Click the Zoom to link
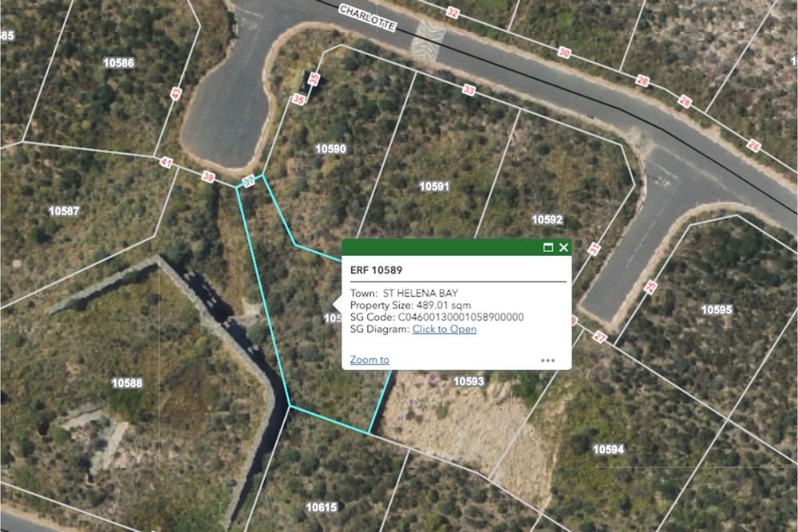798x532 pixels. click(x=369, y=360)
